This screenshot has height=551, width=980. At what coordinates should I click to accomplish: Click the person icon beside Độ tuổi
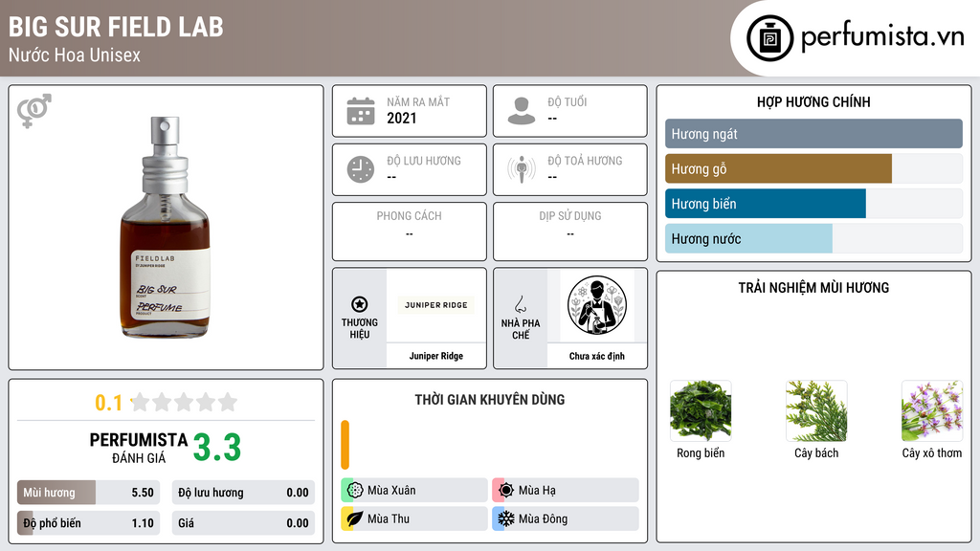(x=522, y=111)
